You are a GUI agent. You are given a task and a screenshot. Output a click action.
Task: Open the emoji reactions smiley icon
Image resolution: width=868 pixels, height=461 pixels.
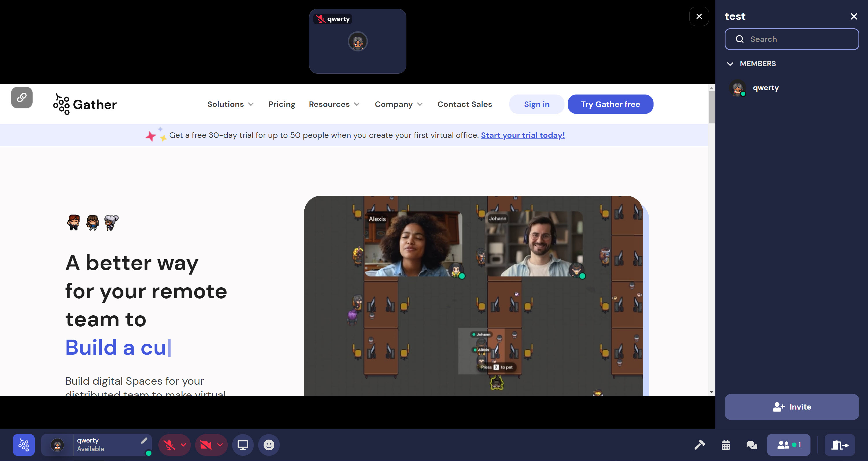tap(269, 445)
